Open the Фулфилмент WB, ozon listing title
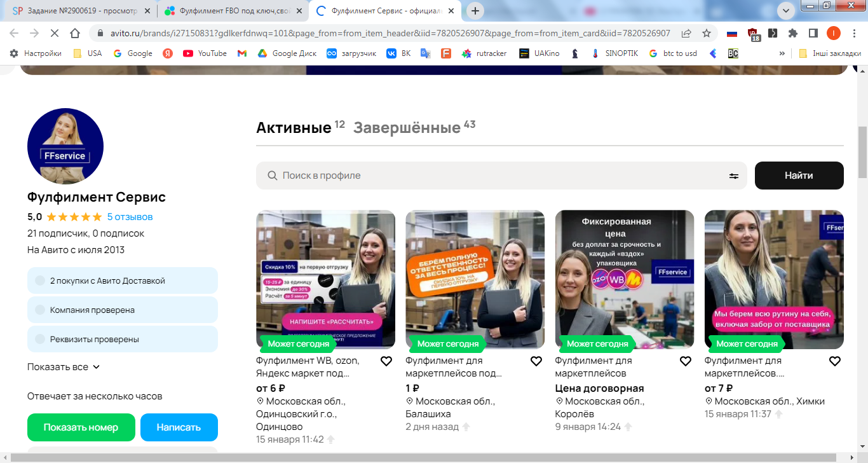The width and height of the screenshot is (868, 463). (x=308, y=367)
